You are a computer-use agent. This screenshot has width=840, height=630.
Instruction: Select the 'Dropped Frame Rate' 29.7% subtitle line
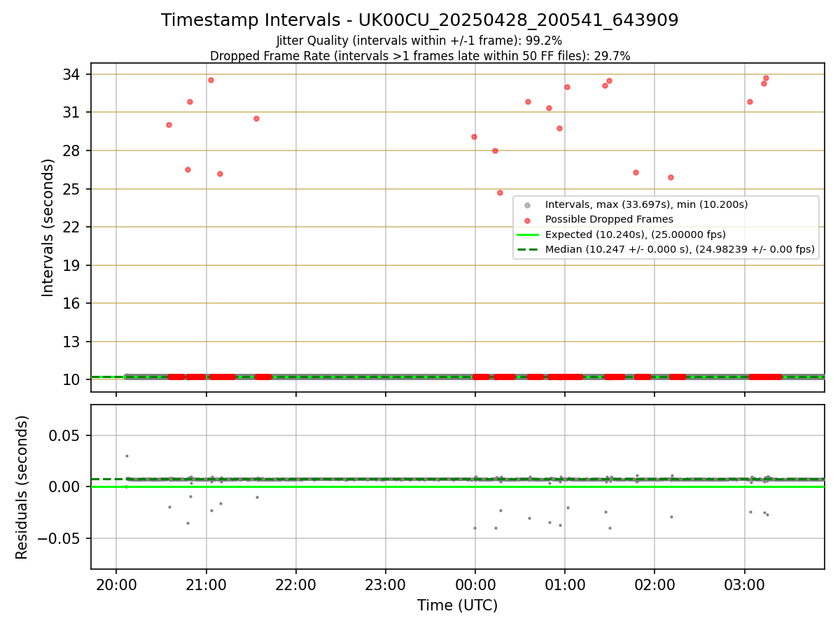[x=420, y=56]
